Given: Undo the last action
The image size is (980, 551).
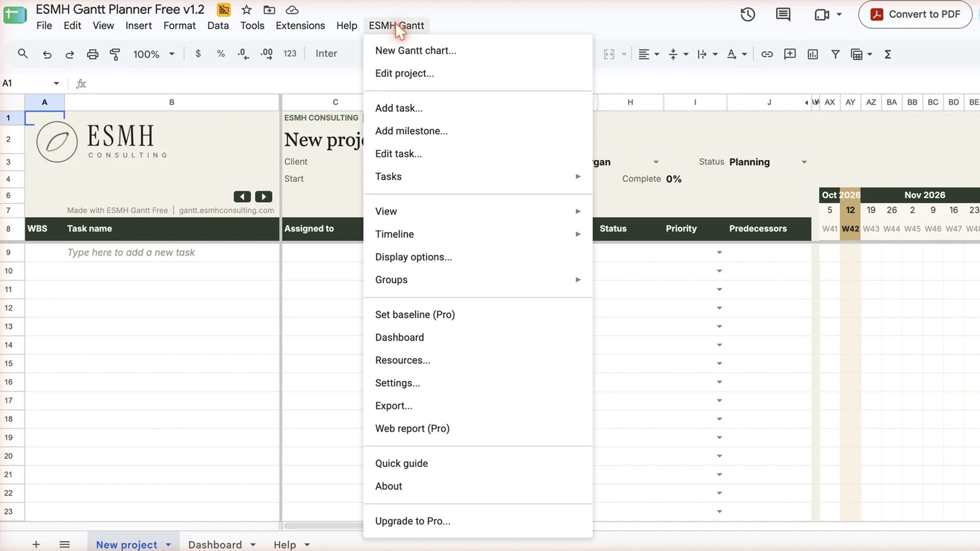Looking at the screenshot, I should [x=47, y=54].
